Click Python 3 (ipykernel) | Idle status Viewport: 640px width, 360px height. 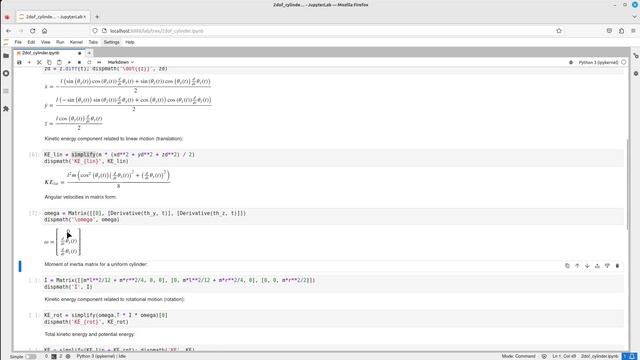coord(101,356)
